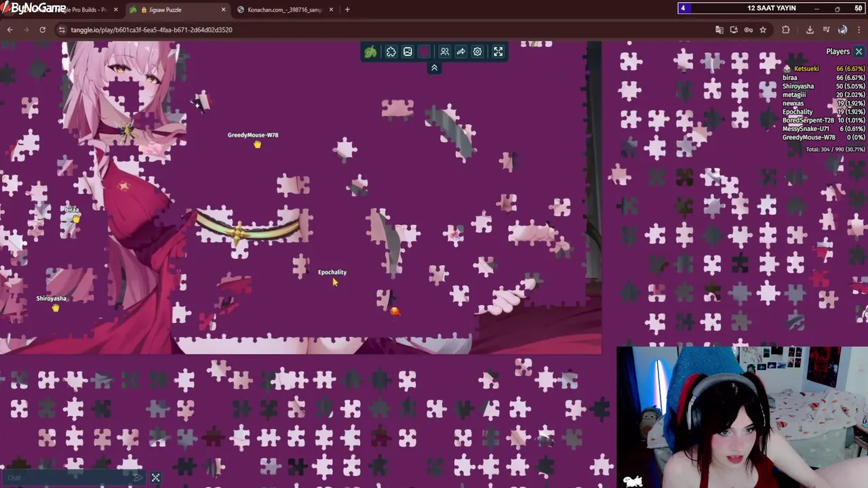Open the password manager key icon
Screen dimensions: 868x488
tap(748, 30)
